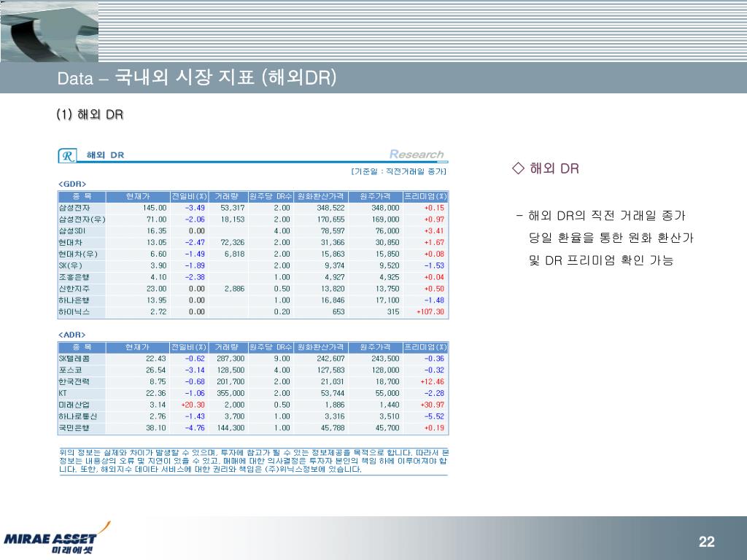Click the +3.41 premium for 삼성SDI

(x=434, y=231)
